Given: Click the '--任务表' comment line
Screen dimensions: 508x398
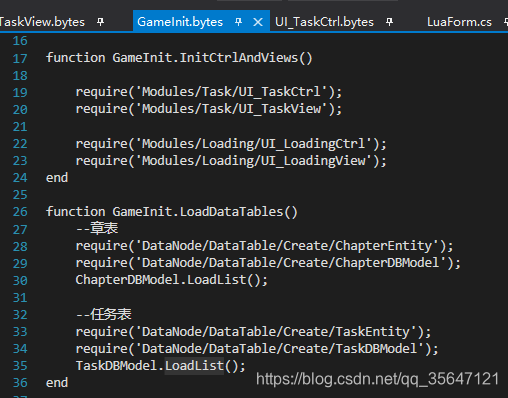Looking at the screenshot, I should click(x=104, y=314).
